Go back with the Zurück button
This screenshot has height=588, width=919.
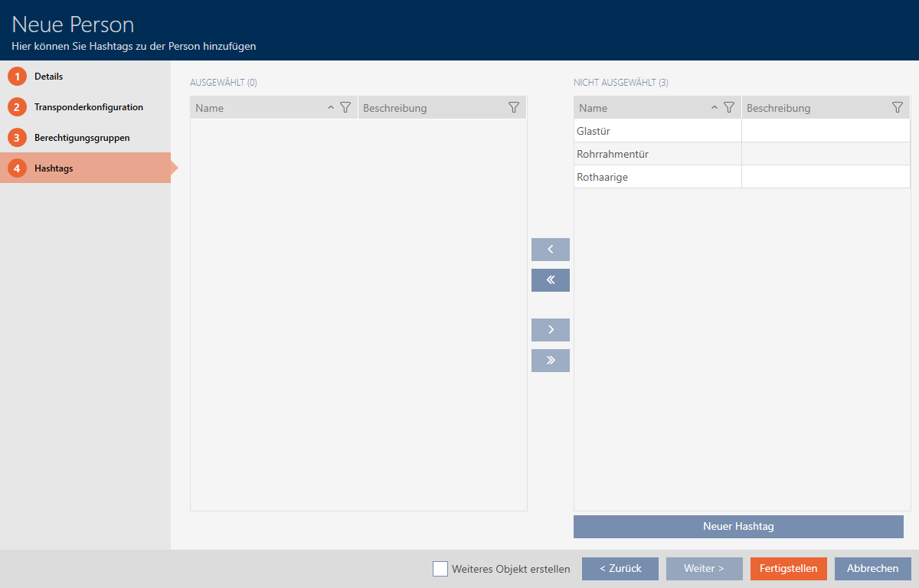pyautogui.click(x=620, y=569)
